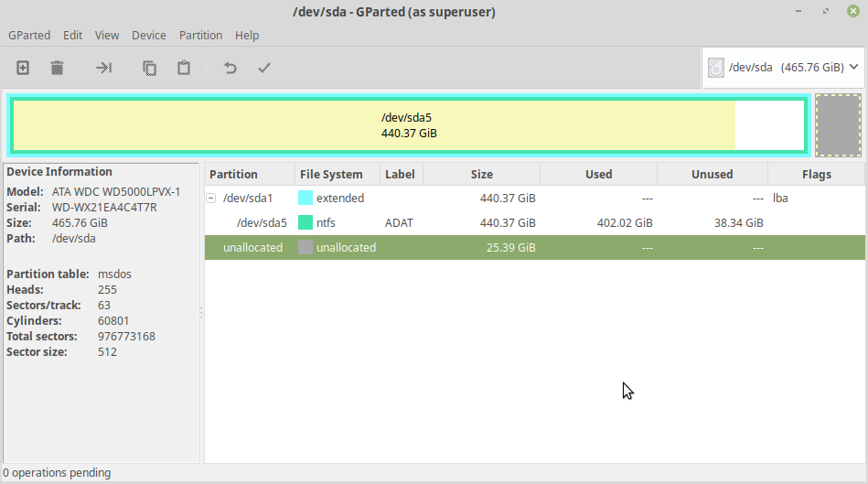This screenshot has height=484, width=868.
Task: Click the serial WD-WX21EA4C4T7R text
Action: point(104,207)
